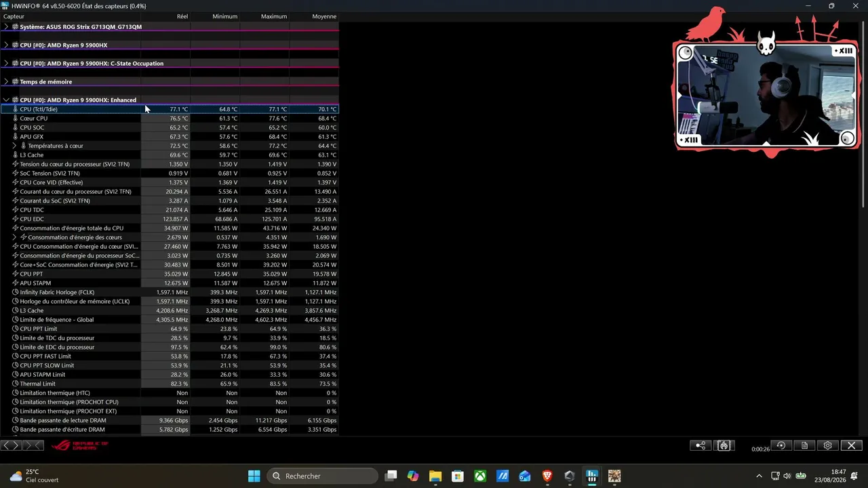Close sensors with the bottom X button

click(x=852, y=445)
